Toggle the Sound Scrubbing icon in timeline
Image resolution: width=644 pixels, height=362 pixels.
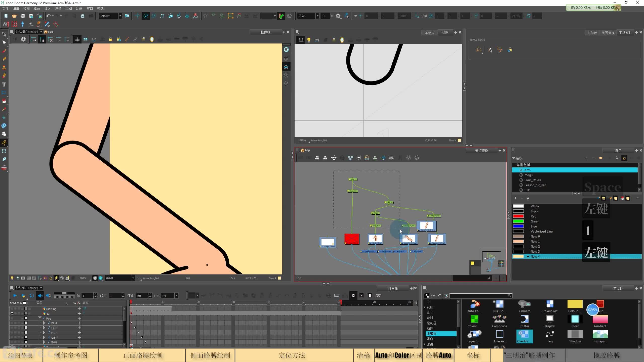(48, 296)
